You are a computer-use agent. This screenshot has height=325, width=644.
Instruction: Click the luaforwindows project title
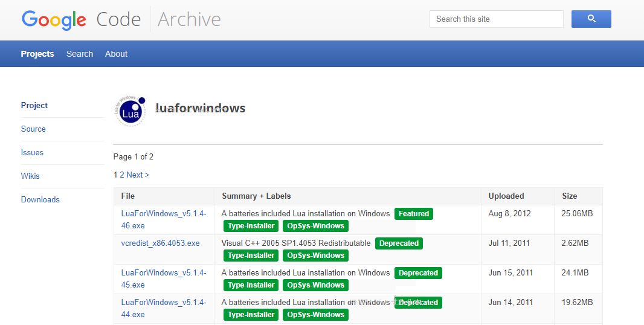(x=201, y=108)
